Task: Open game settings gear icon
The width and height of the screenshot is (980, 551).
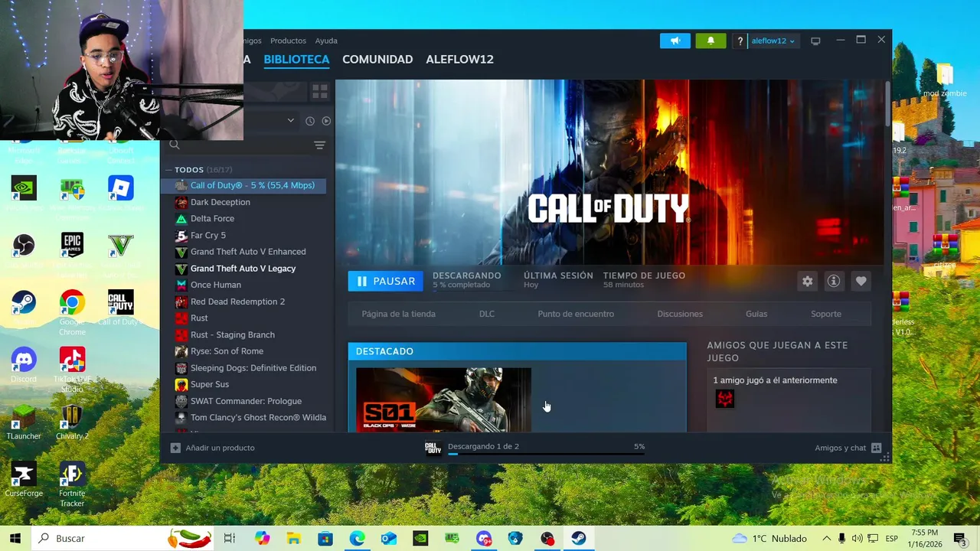Action: point(807,281)
